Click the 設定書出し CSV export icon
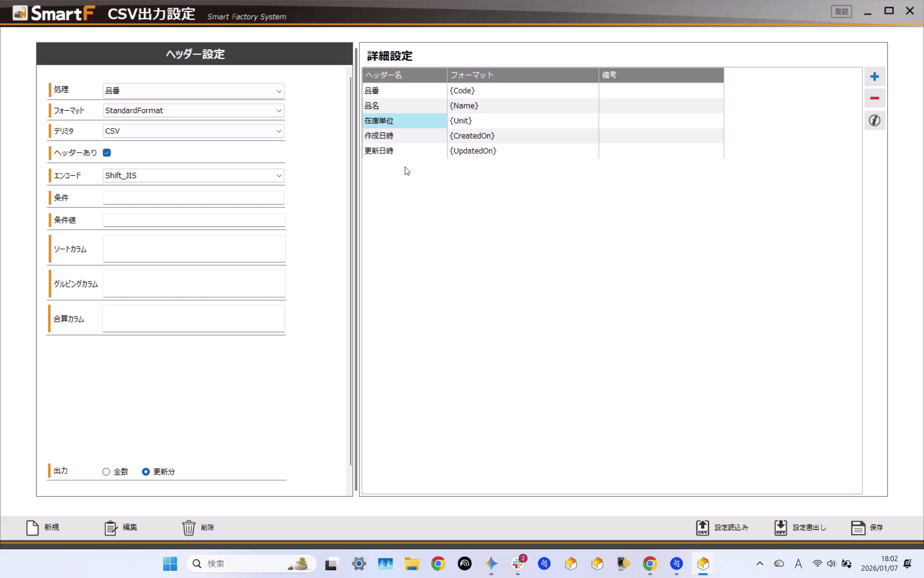 click(x=781, y=527)
